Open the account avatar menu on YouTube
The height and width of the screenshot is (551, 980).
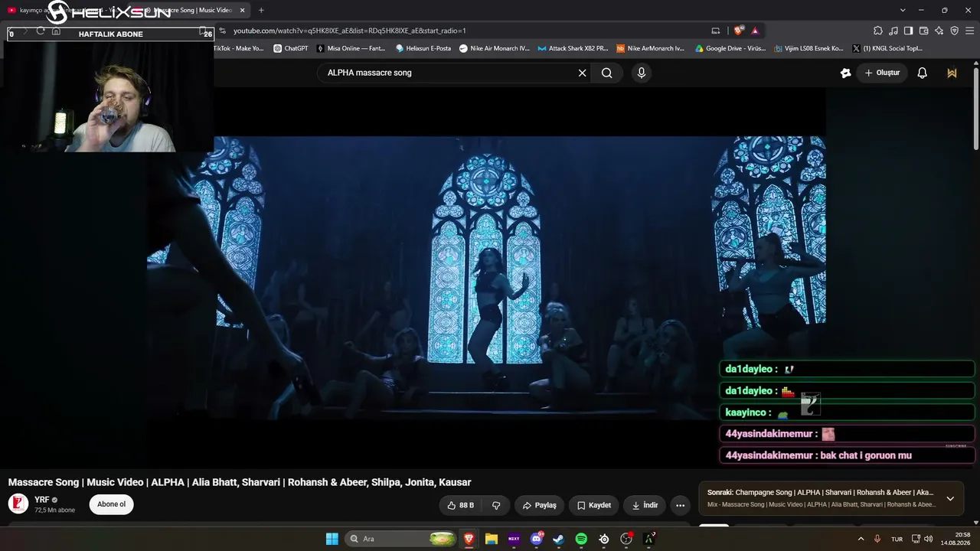pos(952,73)
